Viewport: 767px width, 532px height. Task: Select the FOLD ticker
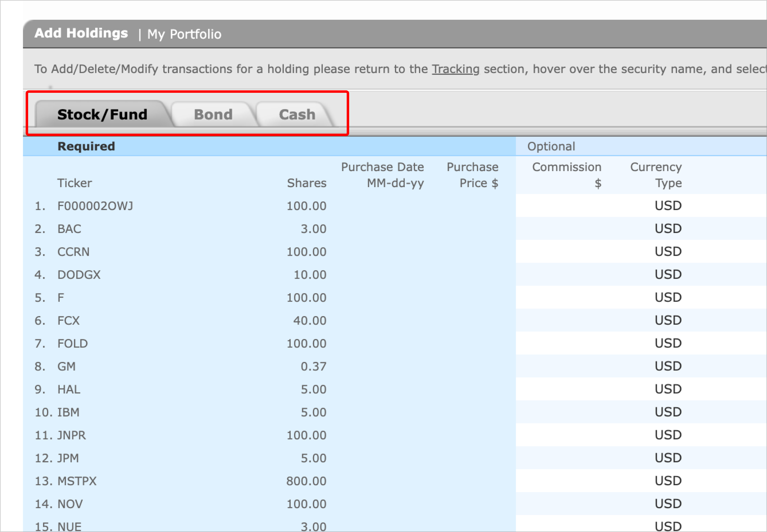(73, 344)
